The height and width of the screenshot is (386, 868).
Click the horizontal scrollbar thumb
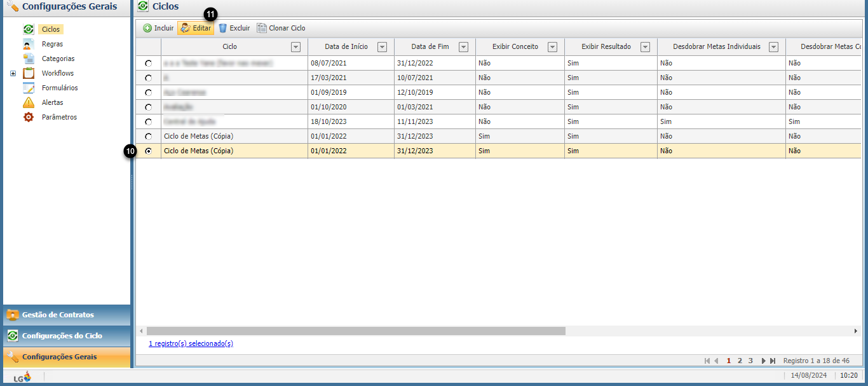356,331
